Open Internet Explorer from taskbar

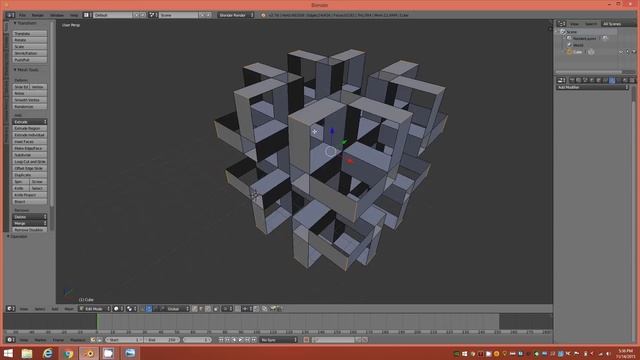tap(48, 353)
